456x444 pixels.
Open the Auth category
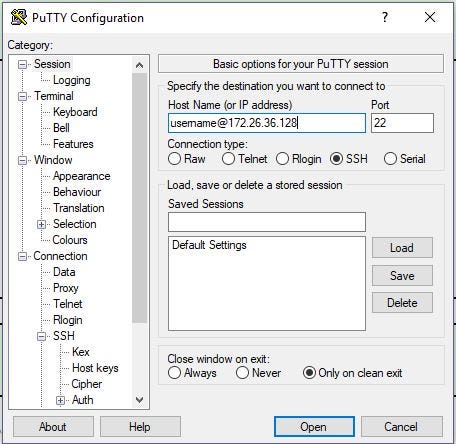[x=83, y=400]
